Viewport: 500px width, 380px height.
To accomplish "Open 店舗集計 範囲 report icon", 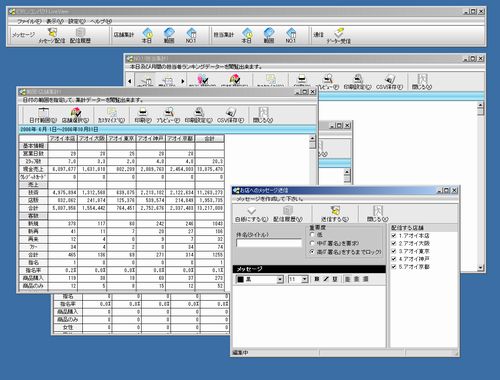I will 169,35.
